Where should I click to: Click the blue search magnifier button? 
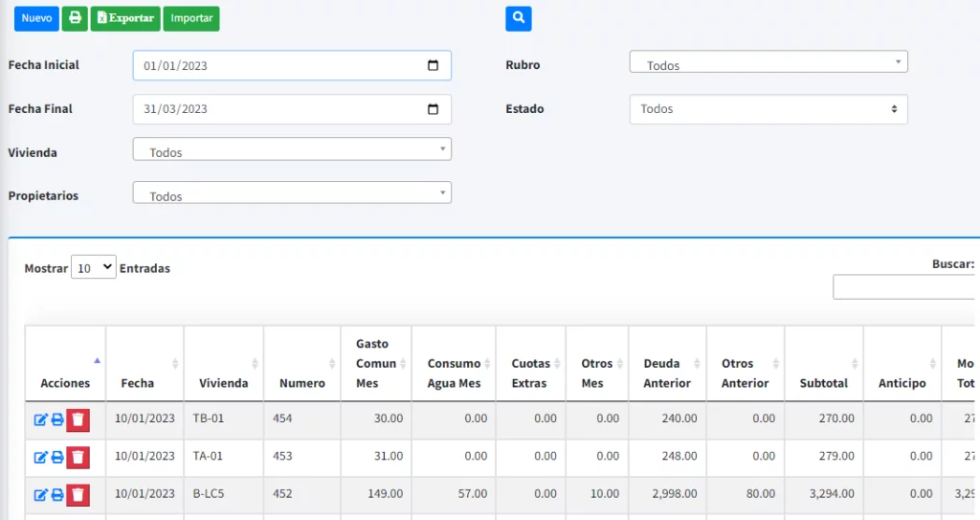tap(518, 18)
